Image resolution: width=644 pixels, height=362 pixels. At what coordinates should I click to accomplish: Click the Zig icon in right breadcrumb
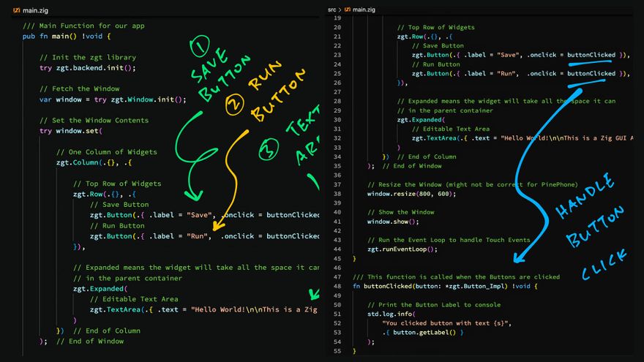[348, 10]
